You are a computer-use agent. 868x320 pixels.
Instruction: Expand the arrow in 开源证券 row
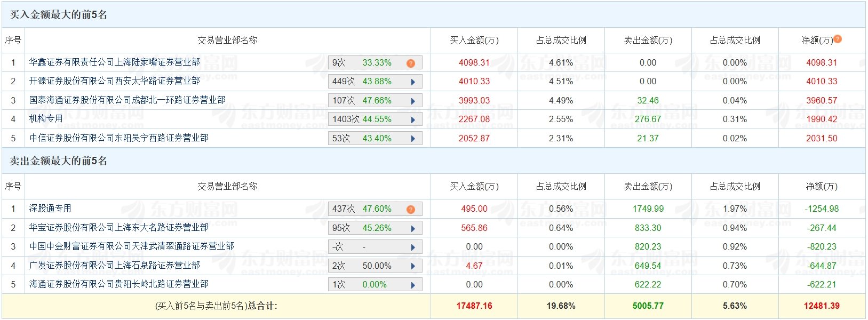413,82
